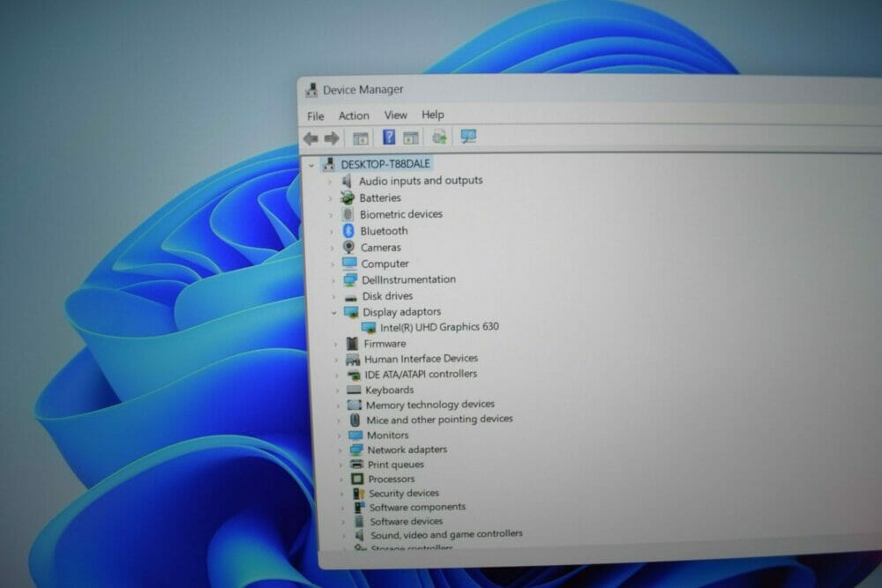Click the Print queues printer icon
The height and width of the screenshot is (588, 882).
tap(356, 465)
